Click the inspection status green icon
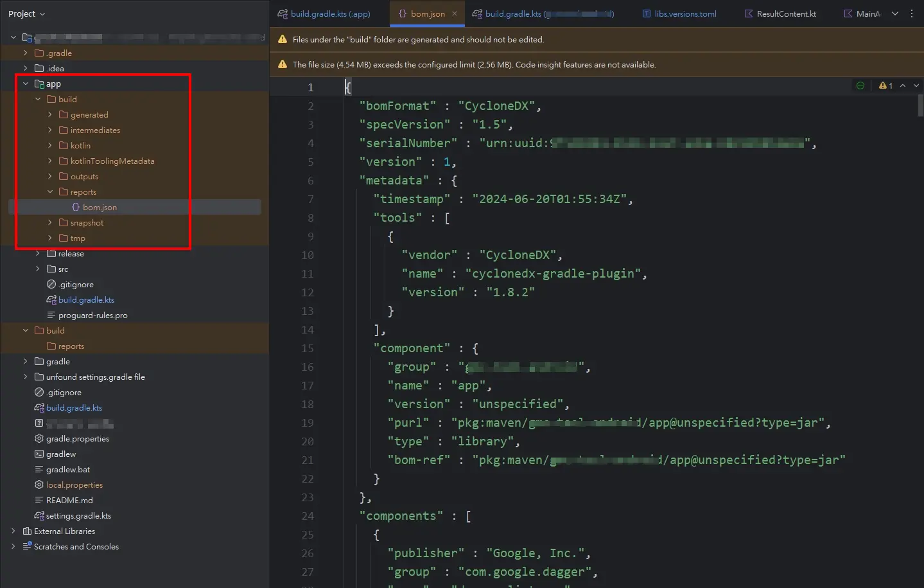 coord(860,85)
